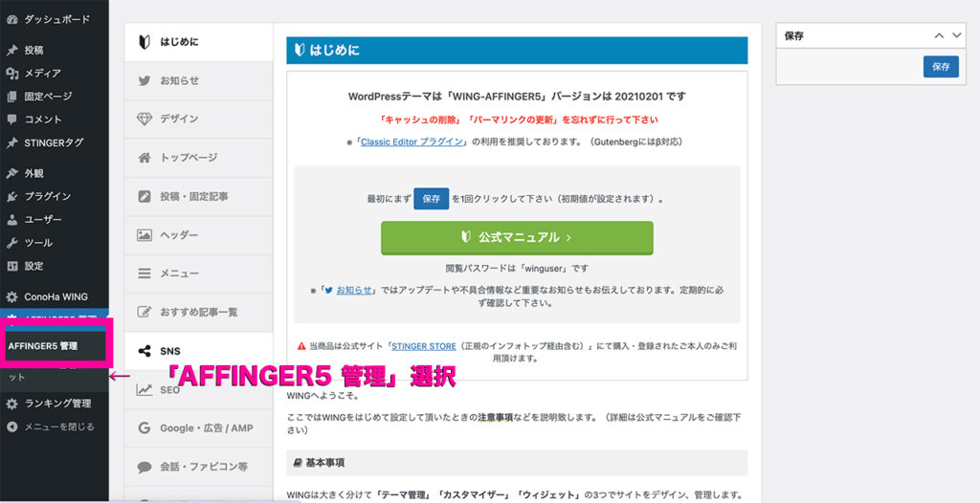This screenshot has height=503, width=980.
Task: Click the Google G icon in tab list
Action: pos(145,428)
